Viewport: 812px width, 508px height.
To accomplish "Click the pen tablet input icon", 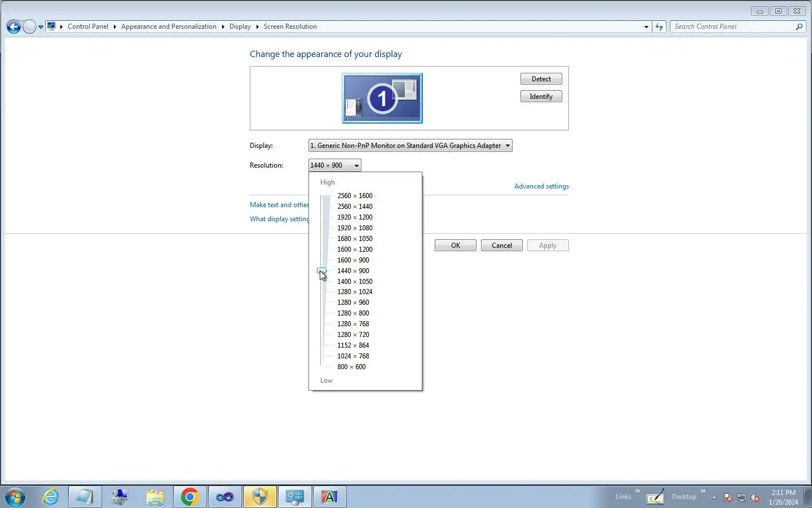I will click(655, 497).
